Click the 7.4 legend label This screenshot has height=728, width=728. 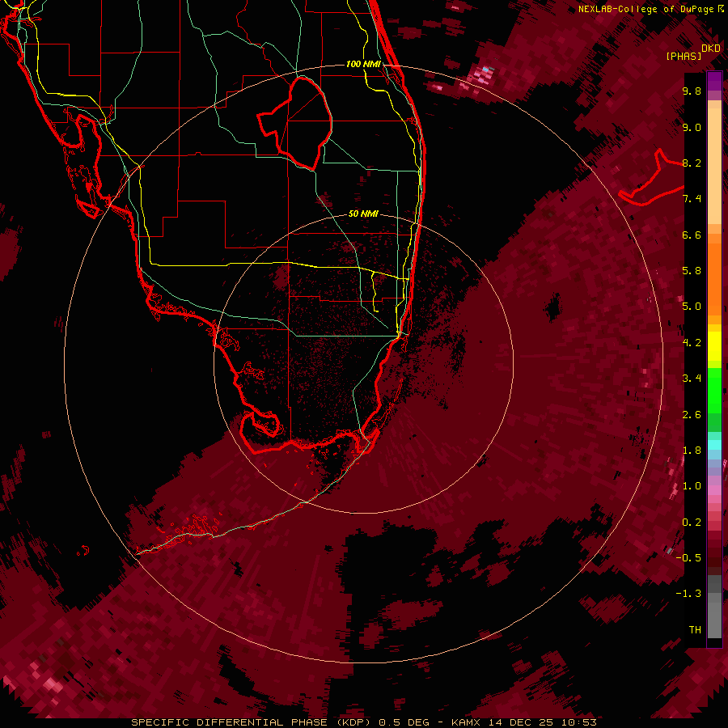pyautogui.click(x=692, y=199)
